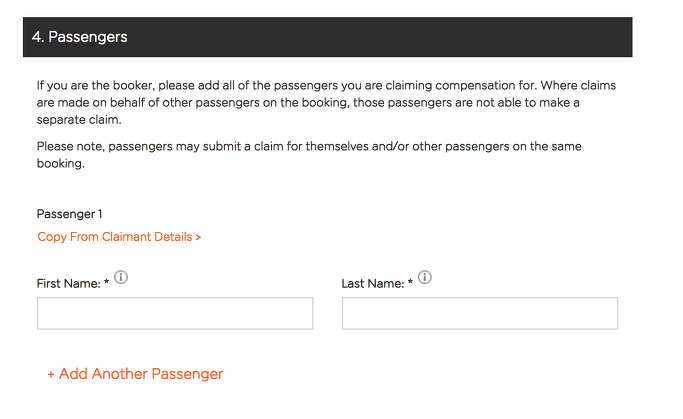
Task: Click the First Name label text
Action: tap(68, 284)
